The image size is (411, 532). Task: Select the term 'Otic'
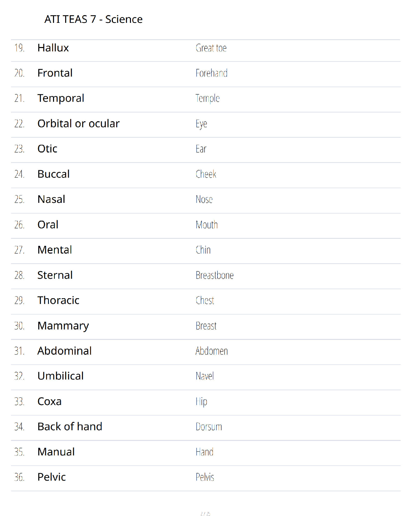[x=47, y=149]
